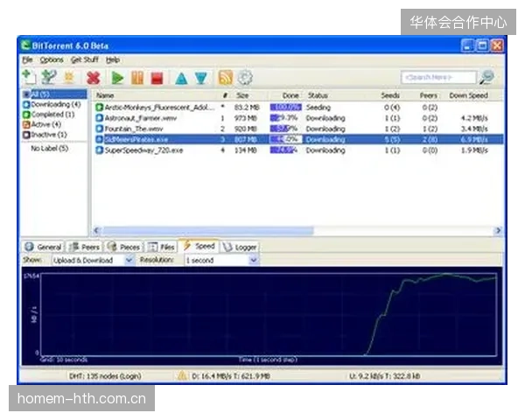Click the Add Torrent from URL icon

[49, 77]
